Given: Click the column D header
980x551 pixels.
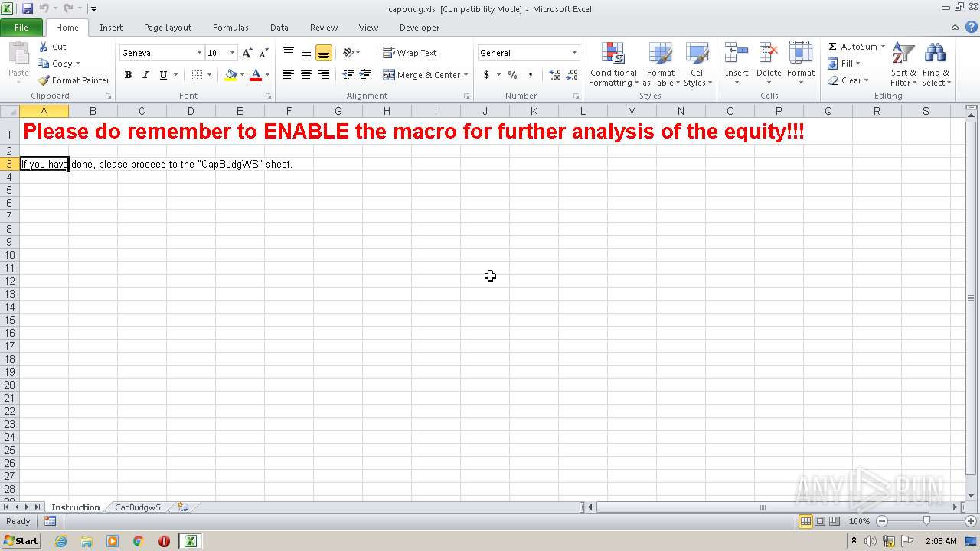Looking at the screenshot, I should point(191,111).
